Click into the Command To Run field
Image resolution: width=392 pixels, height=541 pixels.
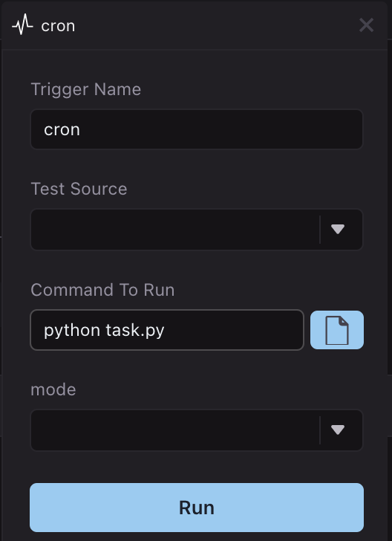pyautogui.click(x=167, y=330)
